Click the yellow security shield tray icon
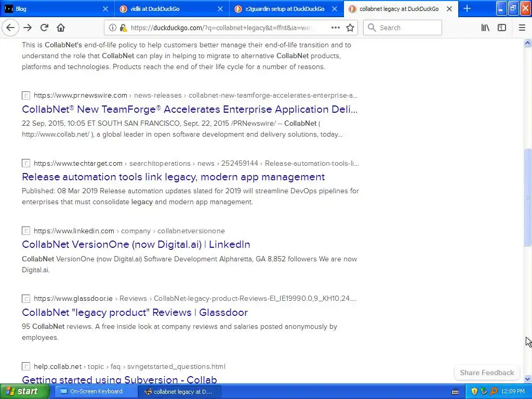Screen dimensions: 532x399 point(474,392)
